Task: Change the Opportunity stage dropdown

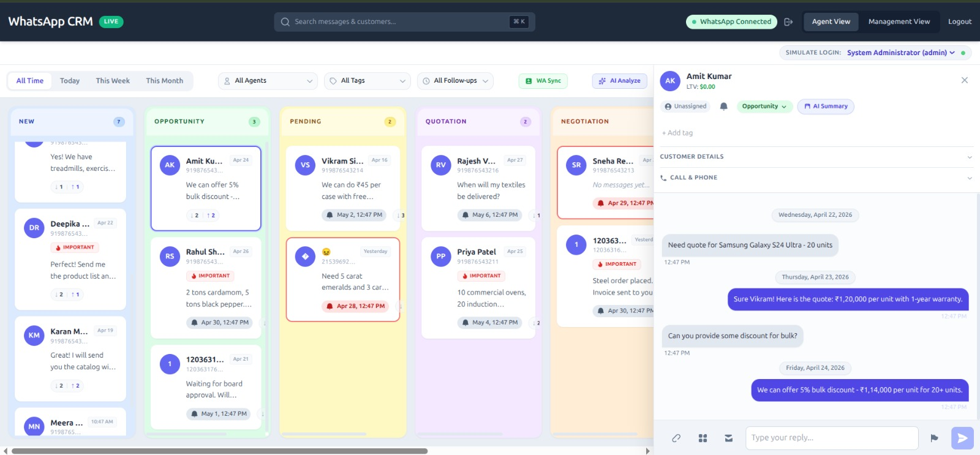Action: tap(764, 107)
